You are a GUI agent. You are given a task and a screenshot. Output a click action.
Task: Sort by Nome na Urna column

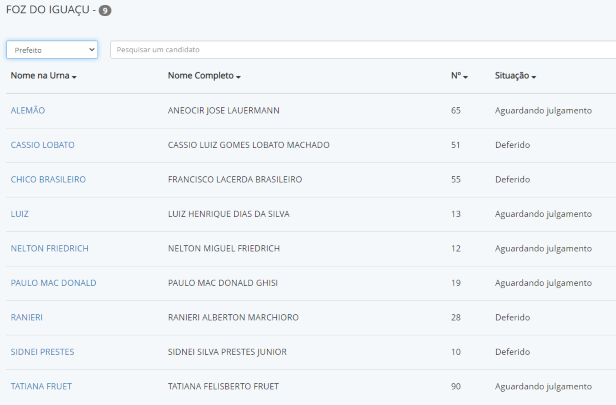click(44, 76)
